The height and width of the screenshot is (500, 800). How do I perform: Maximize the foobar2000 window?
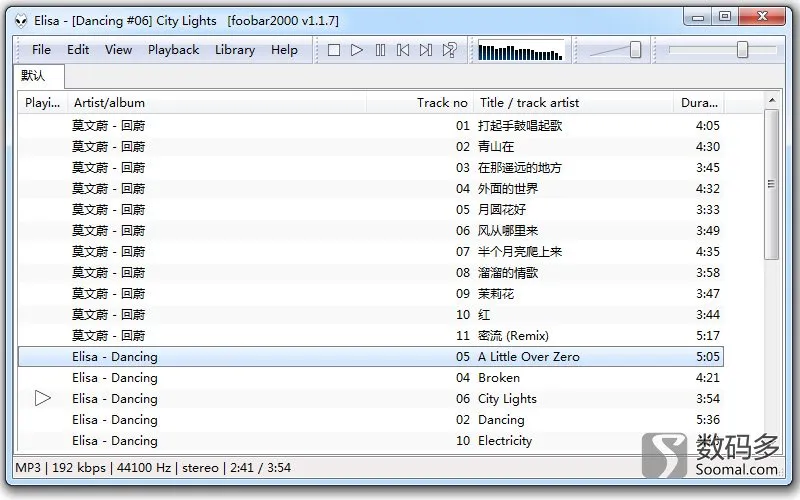tap(725, 17)
